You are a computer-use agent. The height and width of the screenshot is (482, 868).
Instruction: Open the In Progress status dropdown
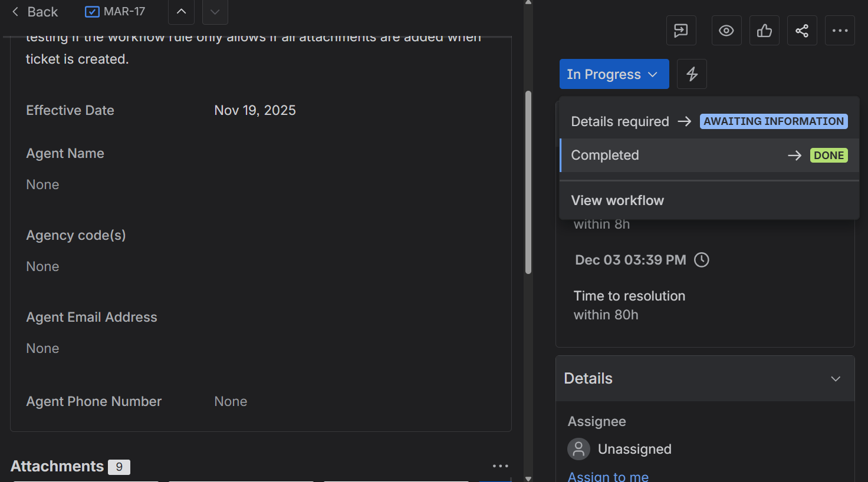pyautogui.click(x=614, y=74)
